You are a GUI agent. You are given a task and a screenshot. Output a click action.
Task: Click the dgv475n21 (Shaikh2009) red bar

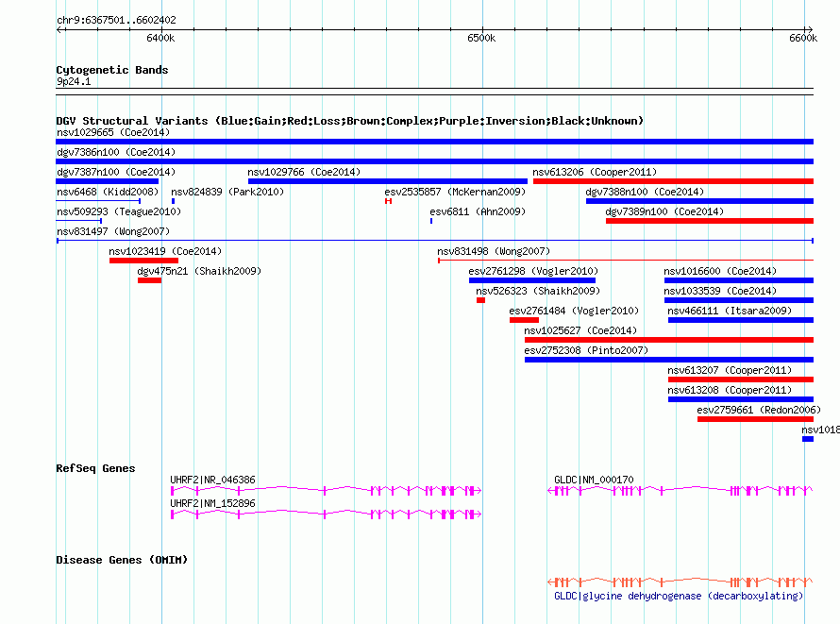tap(149, 280)
